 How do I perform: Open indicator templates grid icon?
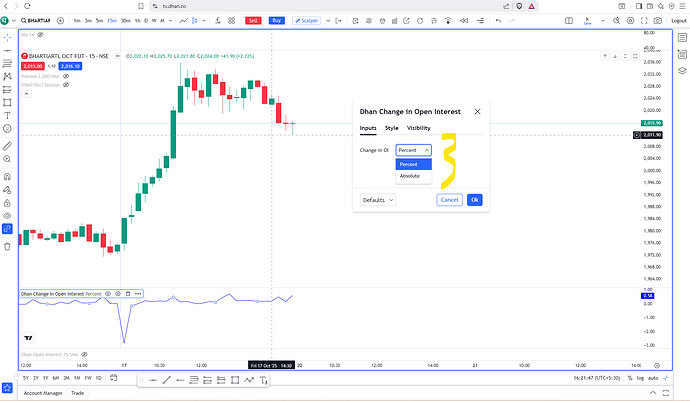coord(231,21)
